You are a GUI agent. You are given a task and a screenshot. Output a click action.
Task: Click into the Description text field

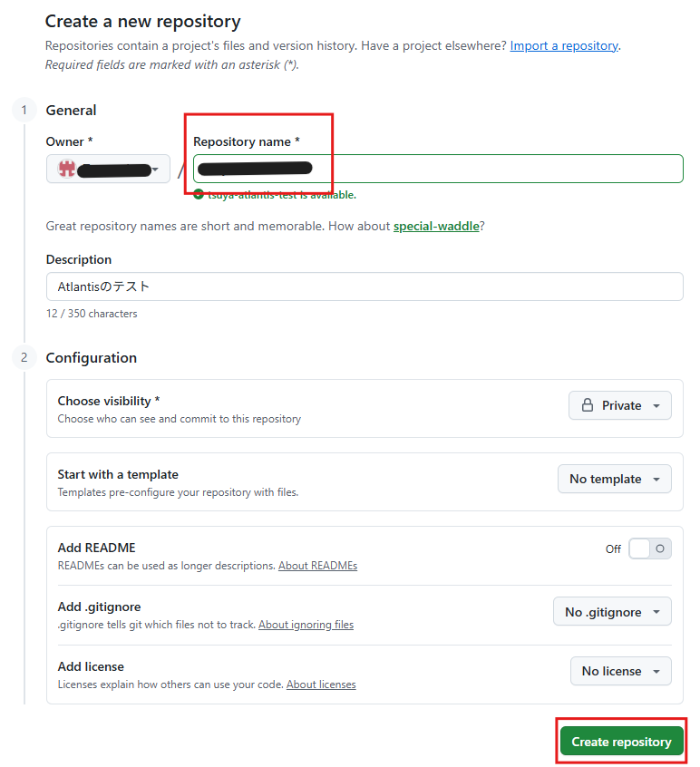[x=365, y=286]
